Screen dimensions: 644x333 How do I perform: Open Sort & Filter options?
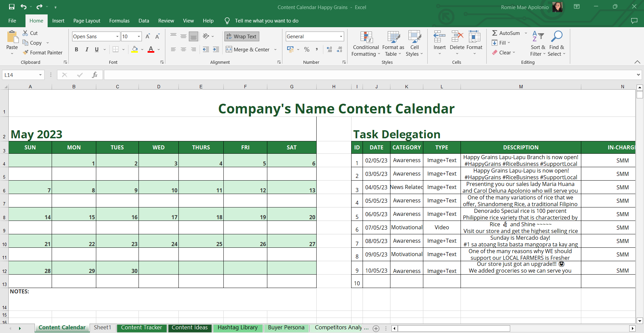[x=538, y=44]
